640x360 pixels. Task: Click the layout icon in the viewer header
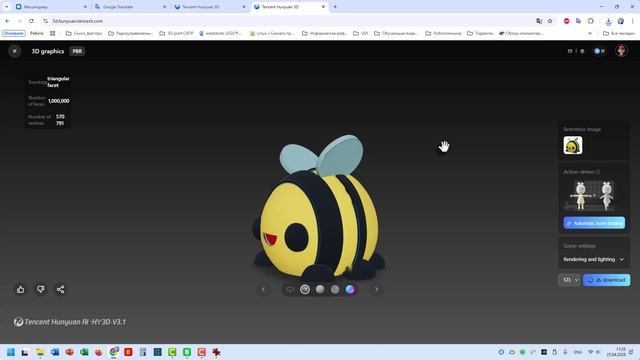[x=570, y=51]
